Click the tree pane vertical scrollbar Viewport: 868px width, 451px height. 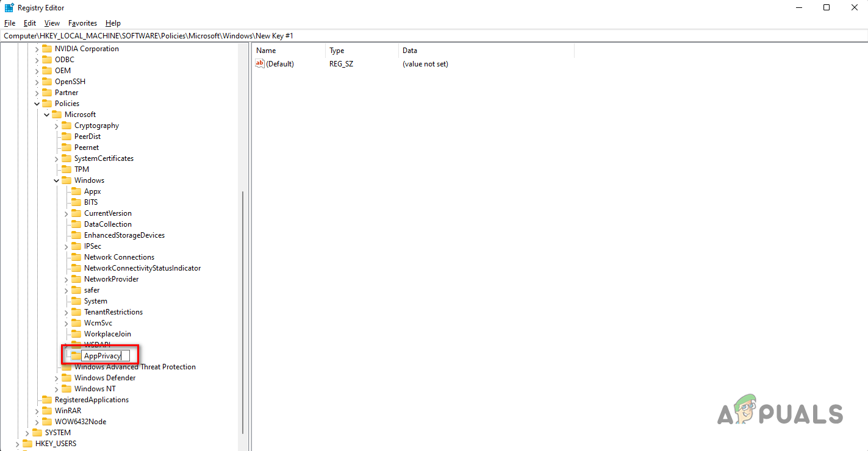(243, 311)
